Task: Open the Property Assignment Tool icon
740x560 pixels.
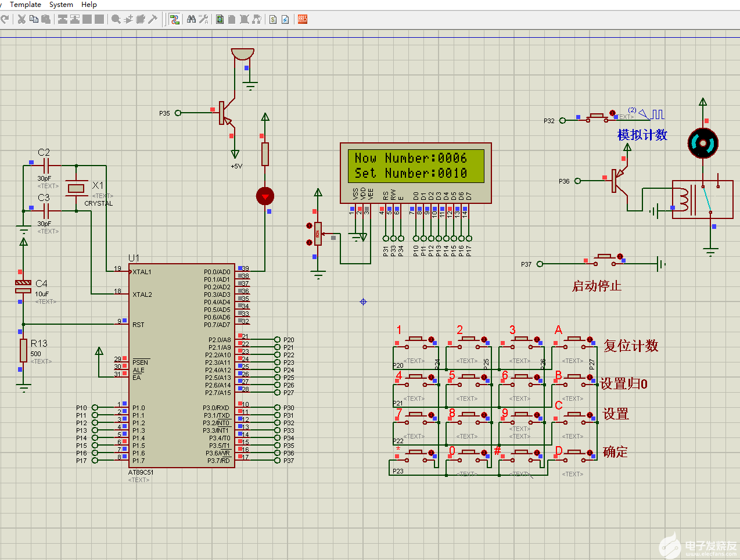Action: [203, 19]
